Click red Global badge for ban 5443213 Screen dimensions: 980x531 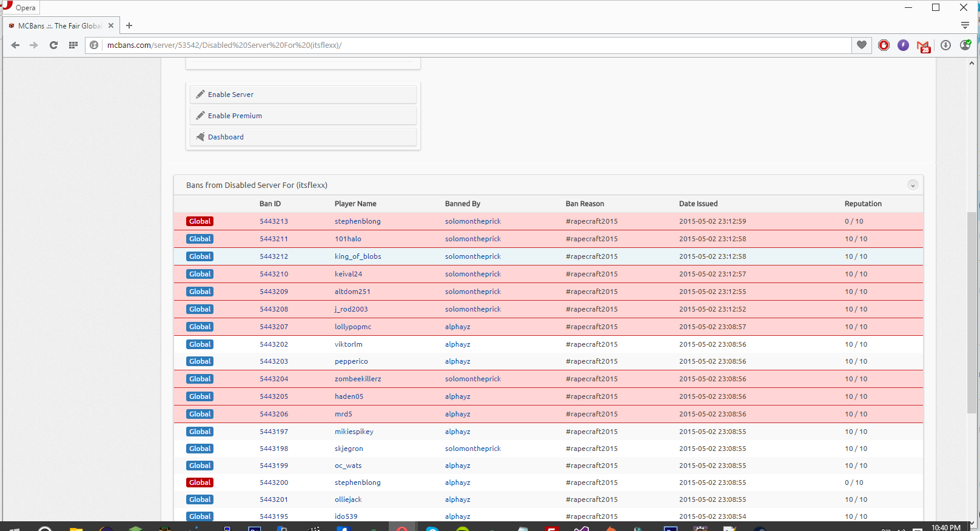[x=200, y=221]
